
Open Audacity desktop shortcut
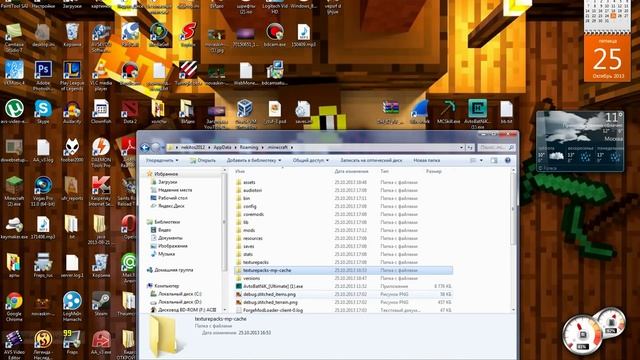click(x=72, y=111)
